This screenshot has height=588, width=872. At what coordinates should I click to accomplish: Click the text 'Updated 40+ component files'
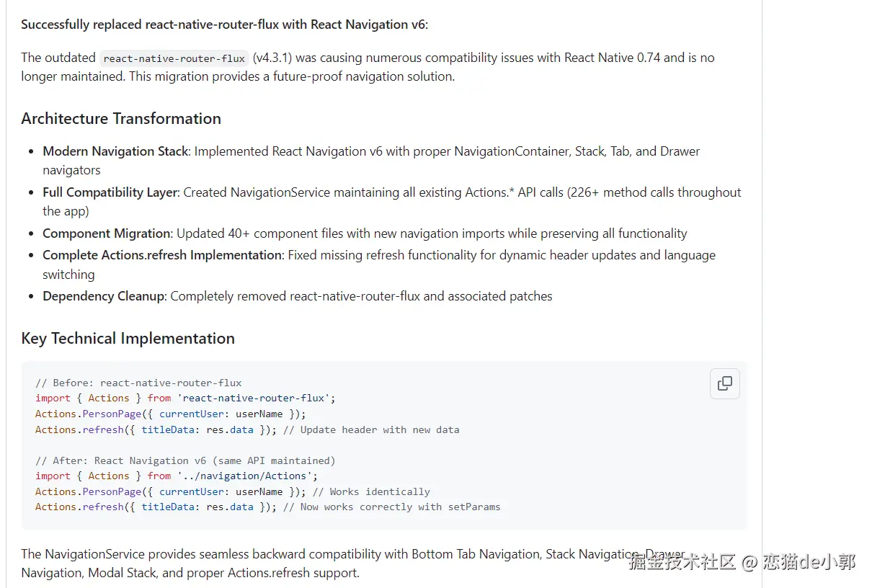(256, 233)
